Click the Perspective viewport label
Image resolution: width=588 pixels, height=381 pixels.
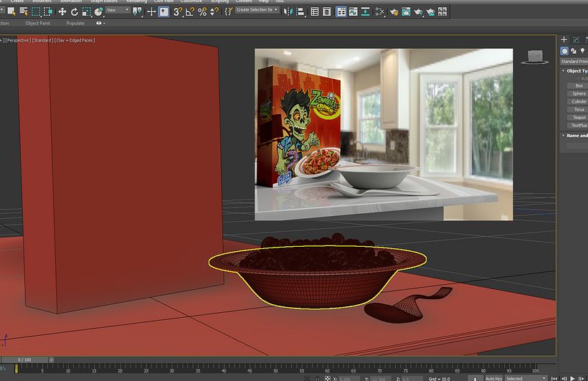click(19, 40)
